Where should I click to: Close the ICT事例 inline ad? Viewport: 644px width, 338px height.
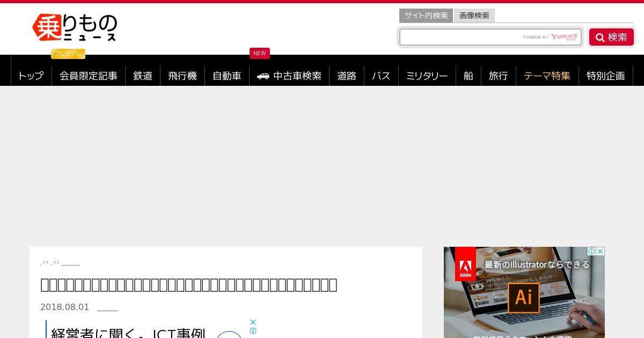point(253,322)
